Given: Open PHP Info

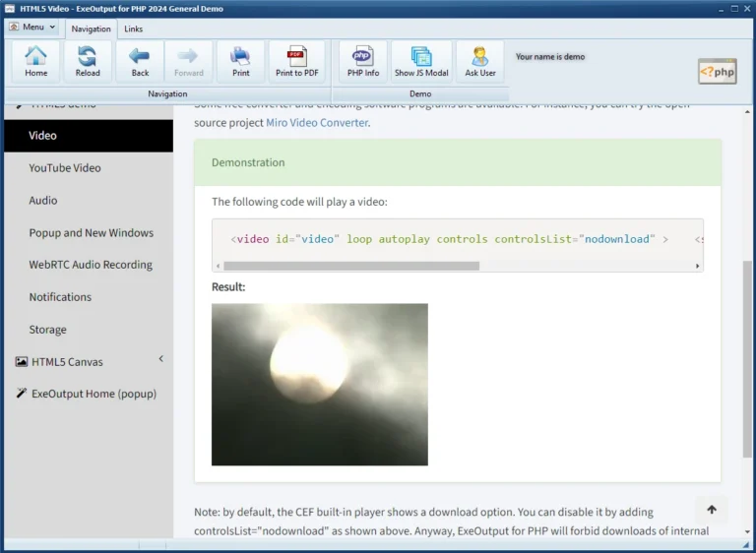Looking at the screenshot, I should (x=363, y=61).
